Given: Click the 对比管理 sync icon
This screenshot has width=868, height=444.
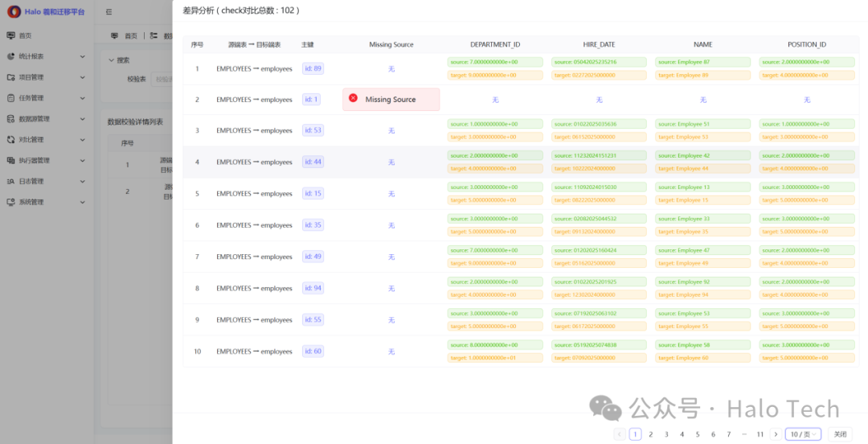Looking at the screenshot, I should point(11,140).
